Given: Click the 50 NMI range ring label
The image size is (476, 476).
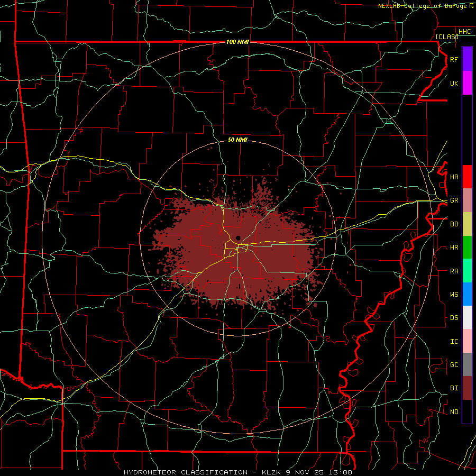Looking at the screenshot, I should click(x=237, y=140).
